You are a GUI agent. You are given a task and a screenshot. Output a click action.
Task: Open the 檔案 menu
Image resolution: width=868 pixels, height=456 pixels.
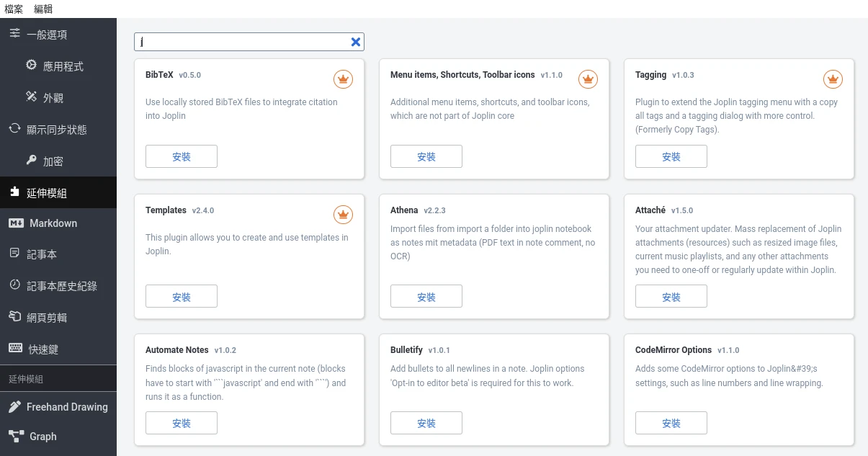pos(14,9)
